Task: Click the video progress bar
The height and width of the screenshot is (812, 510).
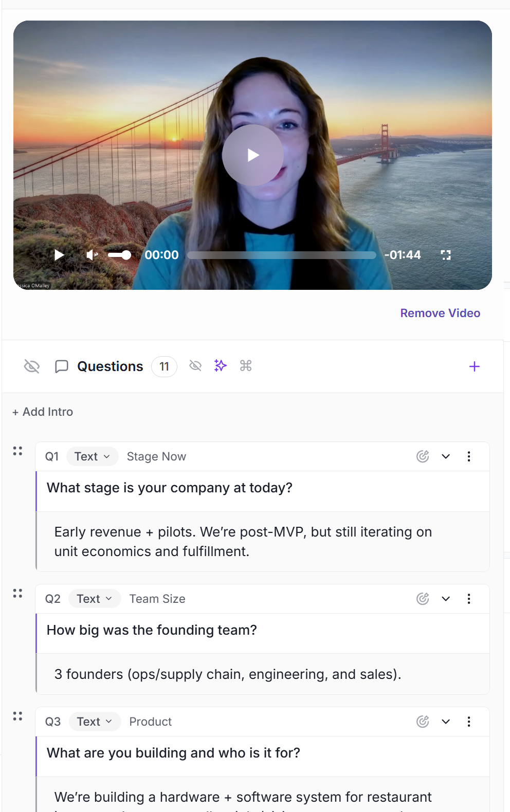Action: tap(282, 255)
